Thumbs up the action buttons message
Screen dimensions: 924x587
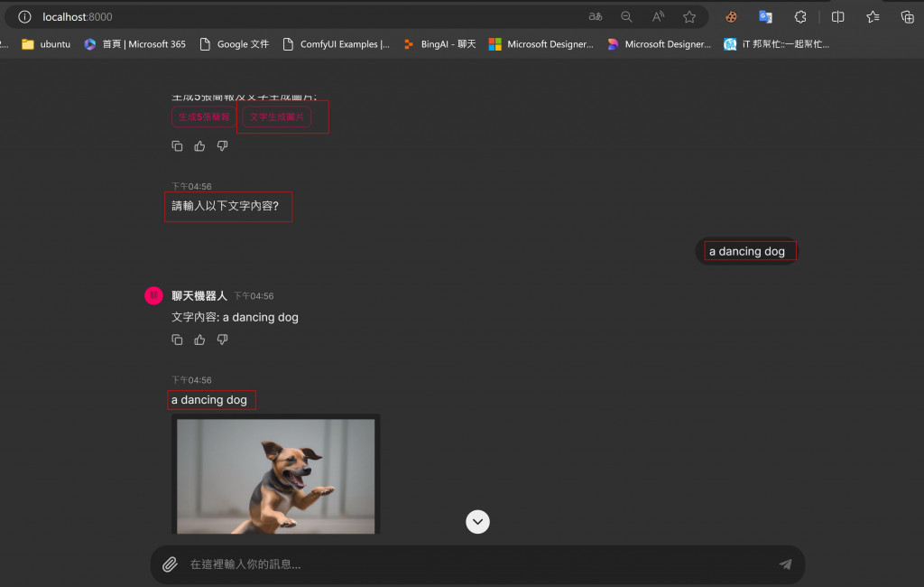click(x=199, y=145)
